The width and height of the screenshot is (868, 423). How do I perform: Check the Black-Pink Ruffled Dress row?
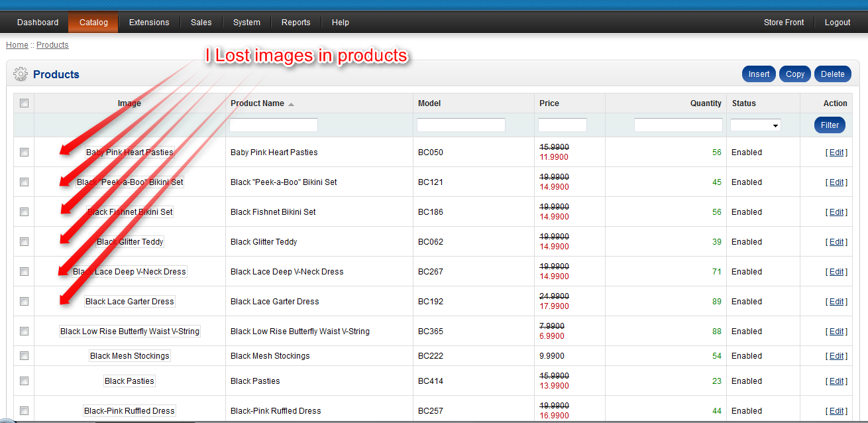pos(24,410)
